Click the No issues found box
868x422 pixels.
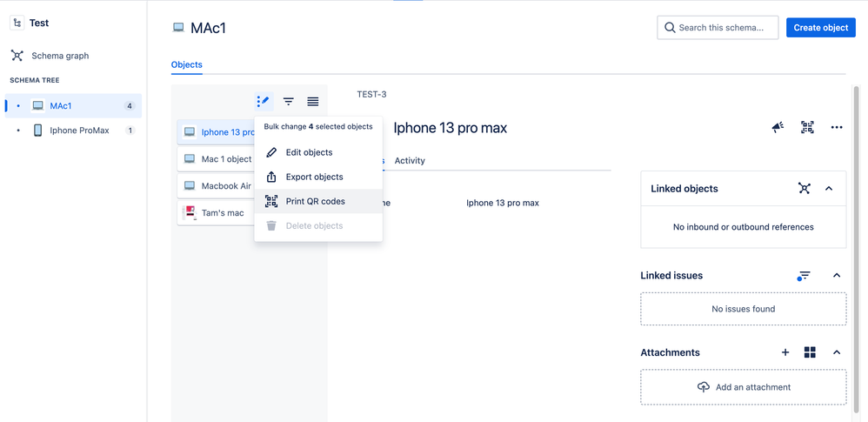point(744,309)
